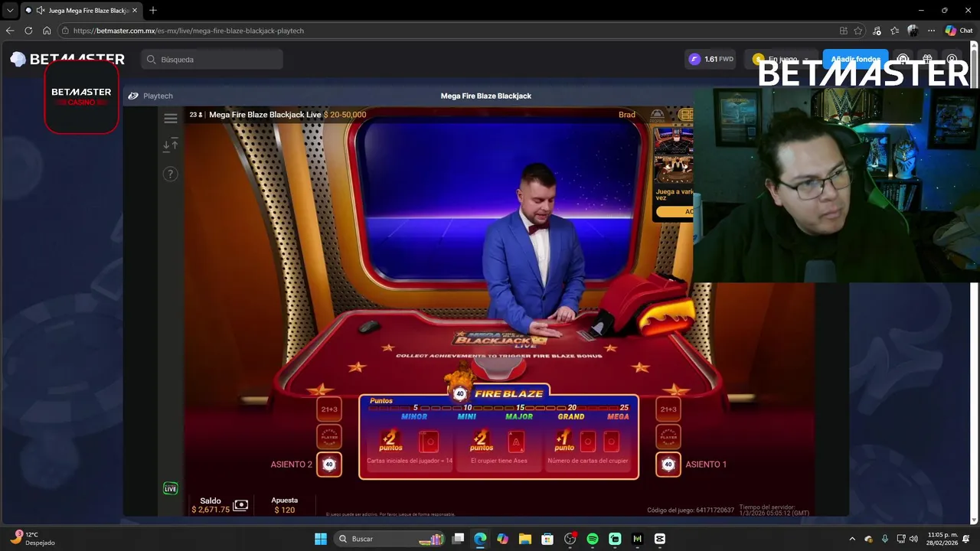
Task: Click El crupier tiene Ases achievement
Action: click(498, 448)
